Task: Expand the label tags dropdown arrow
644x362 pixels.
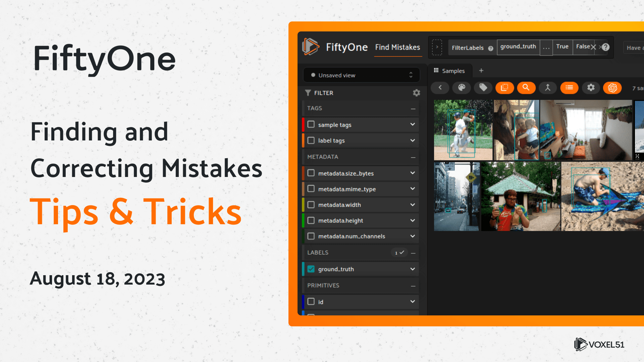Action: tap(413, 140)
